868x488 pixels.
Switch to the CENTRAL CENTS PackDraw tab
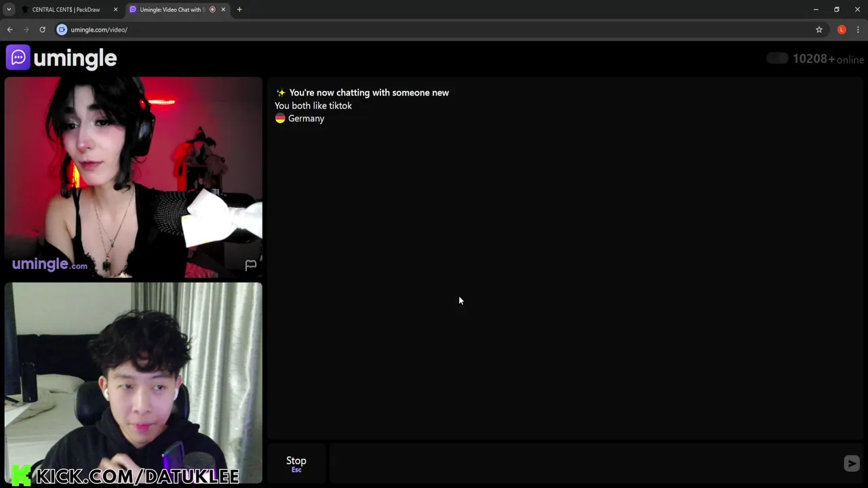click(68, 9)
